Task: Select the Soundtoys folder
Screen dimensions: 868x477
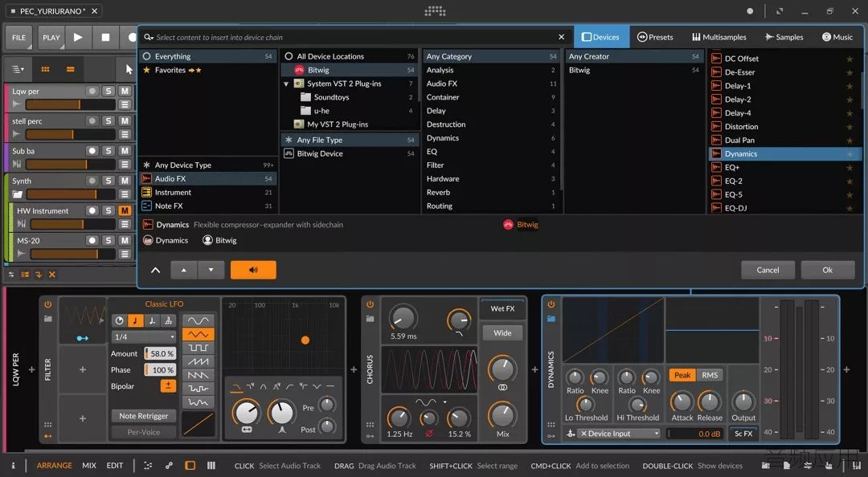Action: (x=350, y=97)
